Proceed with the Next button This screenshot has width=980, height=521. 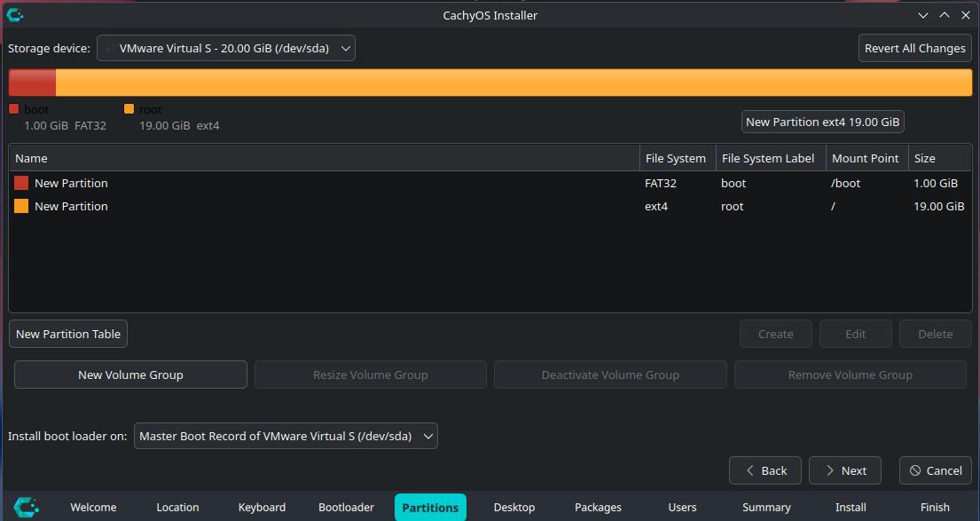pos(845,470)
